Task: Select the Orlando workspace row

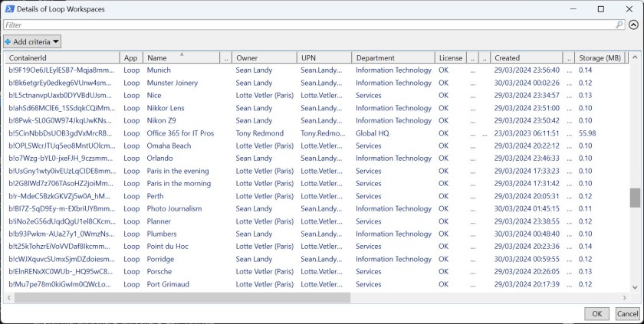Action: (317, 159)
